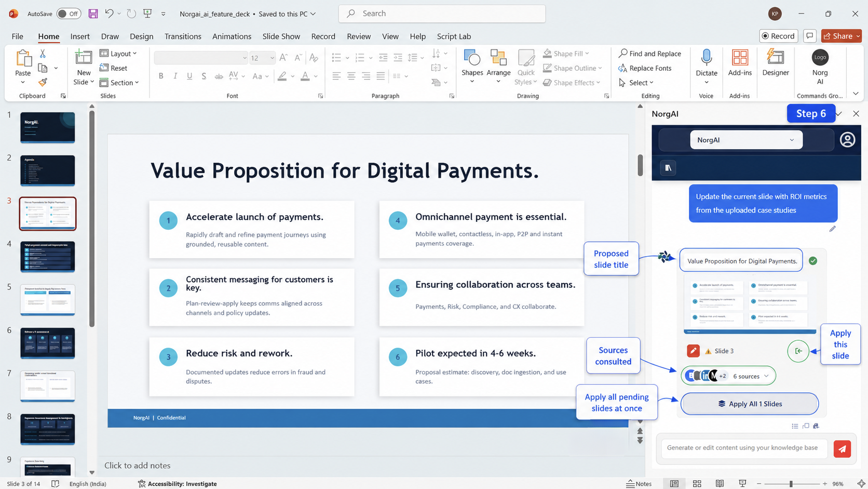This screenshot has width=868, height=489.
Task: Open the Script Lab tab
Action: pos(454,36)
